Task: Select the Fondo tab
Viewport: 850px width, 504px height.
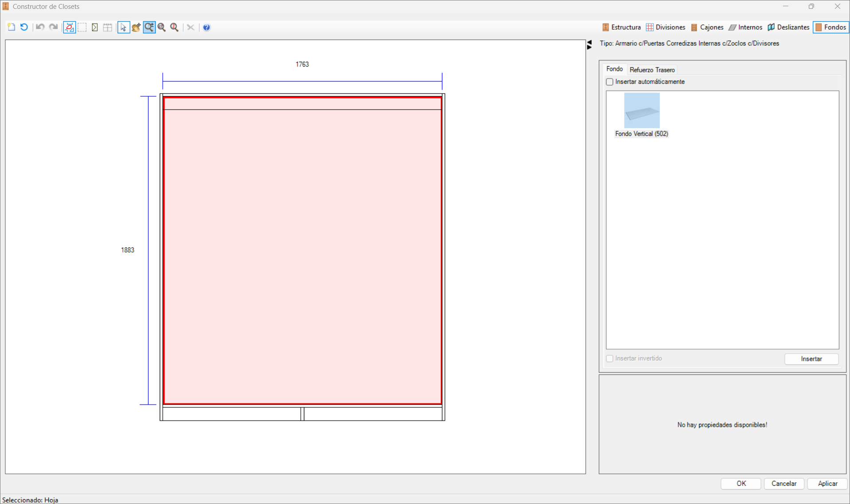Action: coord(614,69)
